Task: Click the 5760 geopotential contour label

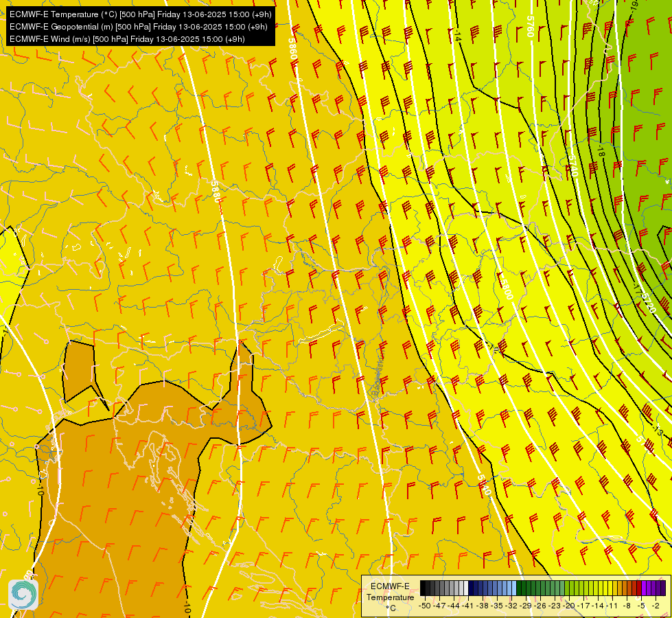Action: click(x=530, y=27)
